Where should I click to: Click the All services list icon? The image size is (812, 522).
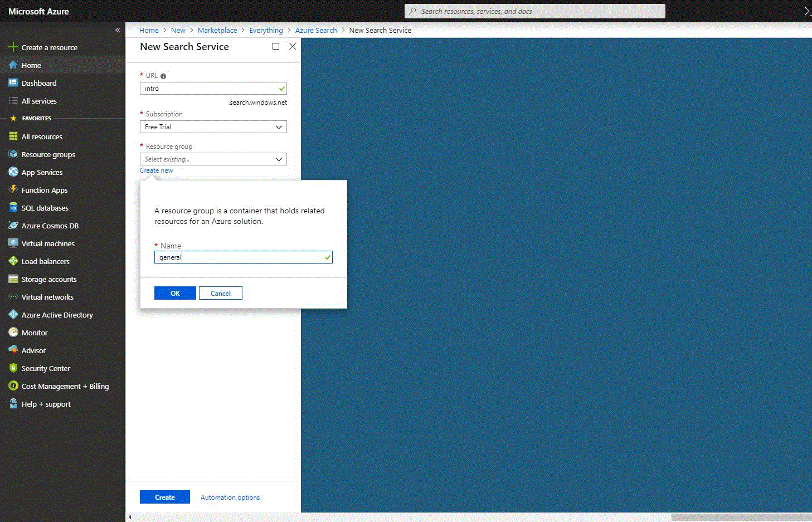point(13,101)
